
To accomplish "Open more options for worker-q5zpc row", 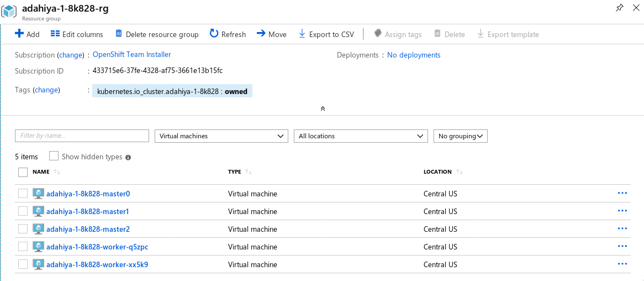I will click(x=622, y=246).
